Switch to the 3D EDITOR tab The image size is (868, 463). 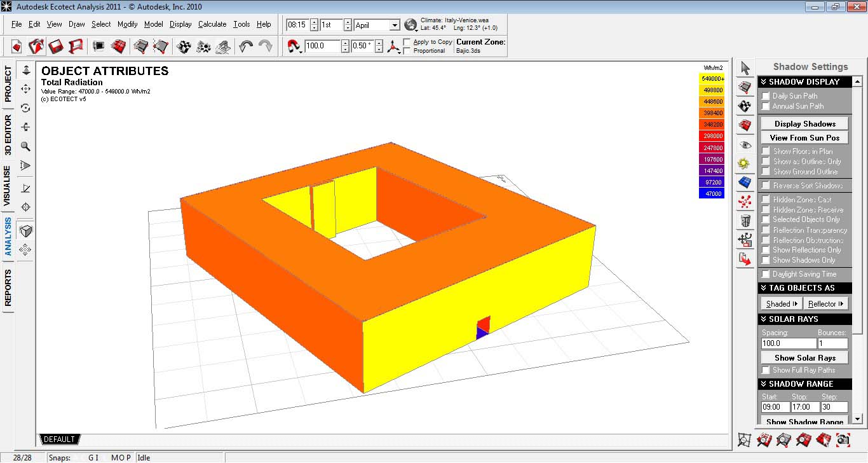(x=8, y=134)
